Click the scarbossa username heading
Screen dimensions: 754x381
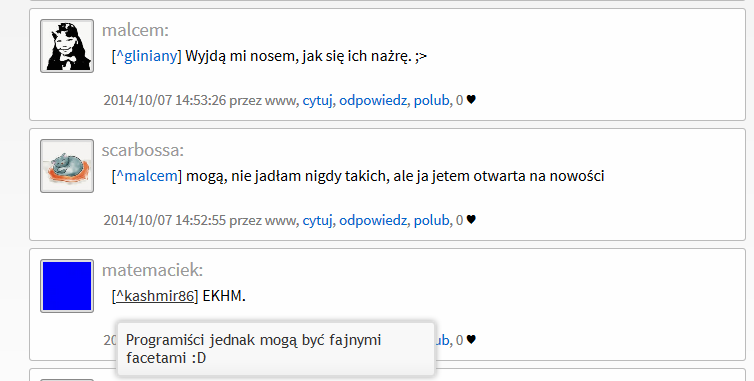[x=143, y=150]
